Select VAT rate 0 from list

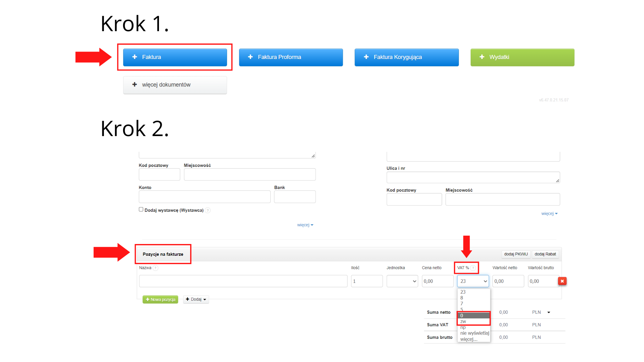coord(474,315)
